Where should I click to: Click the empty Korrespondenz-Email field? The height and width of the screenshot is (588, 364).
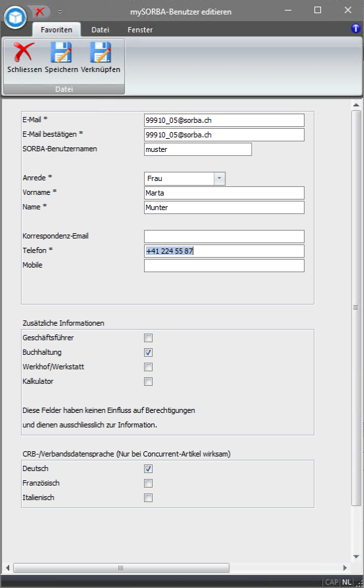tap(224, 237)
